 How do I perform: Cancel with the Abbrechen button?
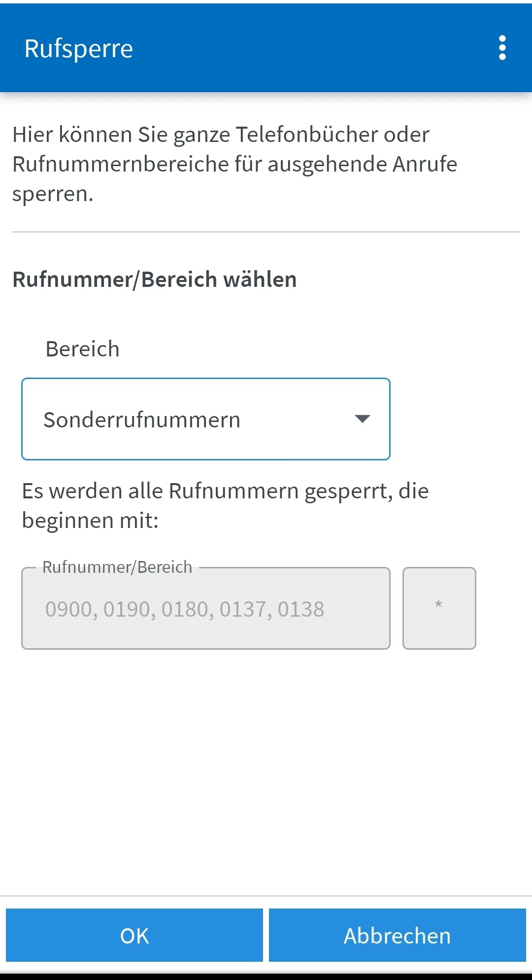click(398, 935)
